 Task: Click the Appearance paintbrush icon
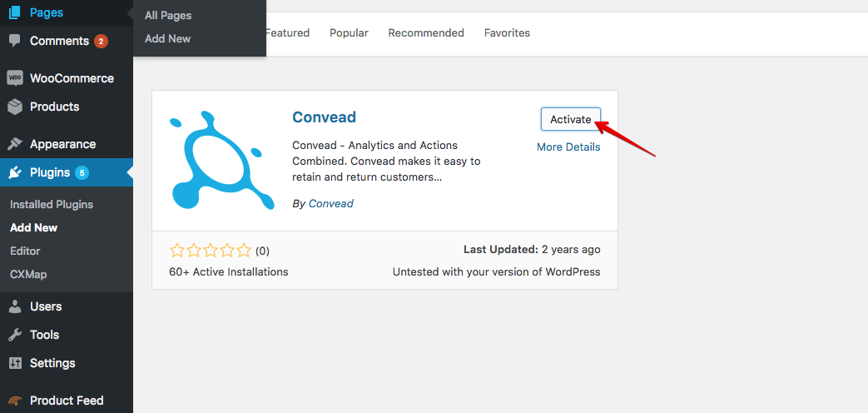pos(15,144)
